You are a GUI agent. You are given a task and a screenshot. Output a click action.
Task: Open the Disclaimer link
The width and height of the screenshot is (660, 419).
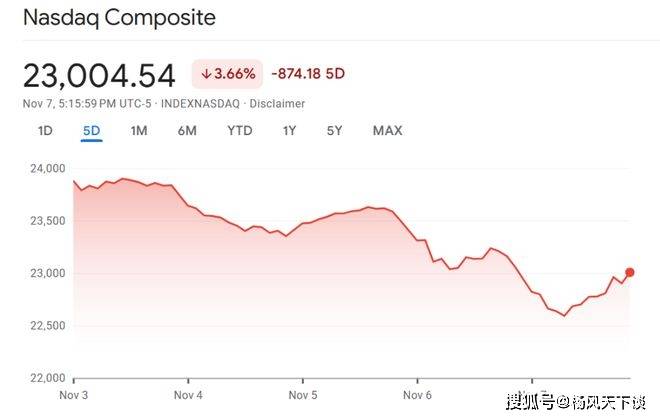click(279, 103)
